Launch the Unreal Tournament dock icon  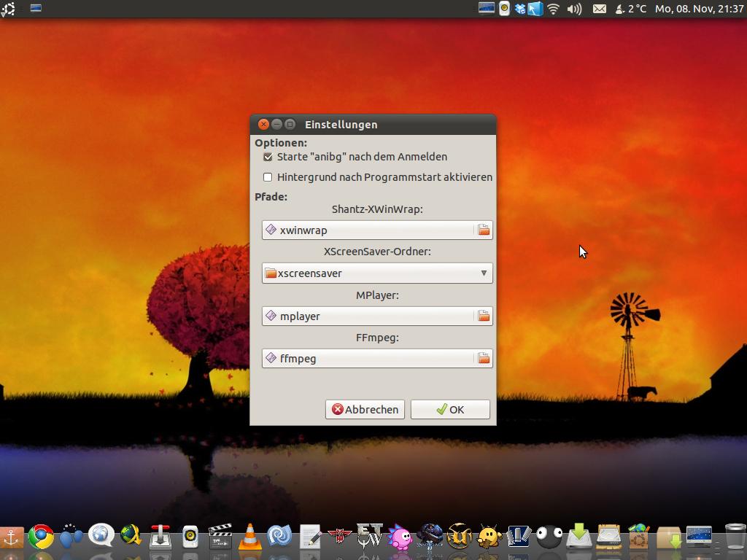(x=460, y=537)
